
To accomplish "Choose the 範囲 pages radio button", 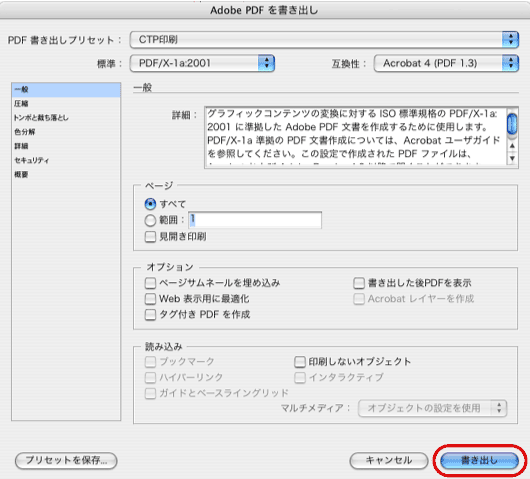I will pyautogui.click(x=150, y=220).
